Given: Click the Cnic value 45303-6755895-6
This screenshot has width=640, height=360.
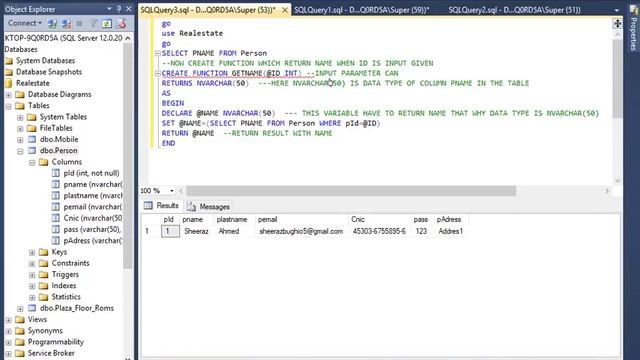Looking at the screenshot, I should (x=379, y=231).
